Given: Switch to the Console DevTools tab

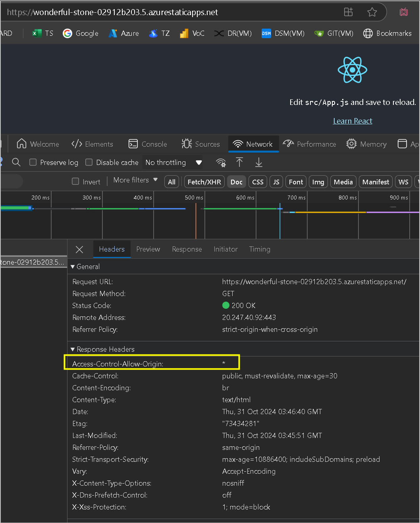Looking at the screenshot, I should 148,144.
